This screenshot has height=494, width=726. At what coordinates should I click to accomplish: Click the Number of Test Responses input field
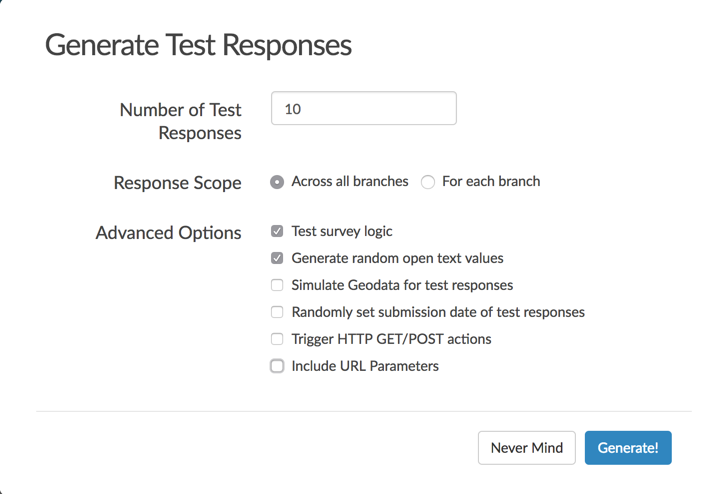pyautogui.click(x=363, y=109)
